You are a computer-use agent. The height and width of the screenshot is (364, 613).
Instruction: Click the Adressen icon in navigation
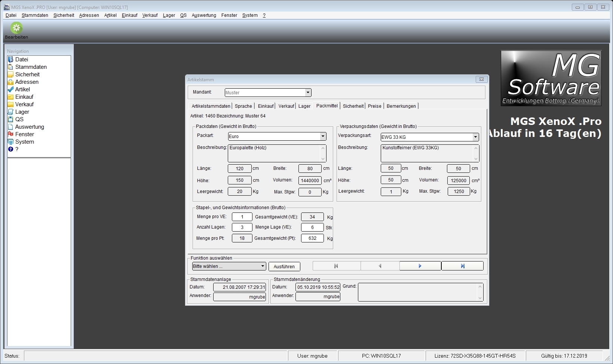tap(10, 82)
